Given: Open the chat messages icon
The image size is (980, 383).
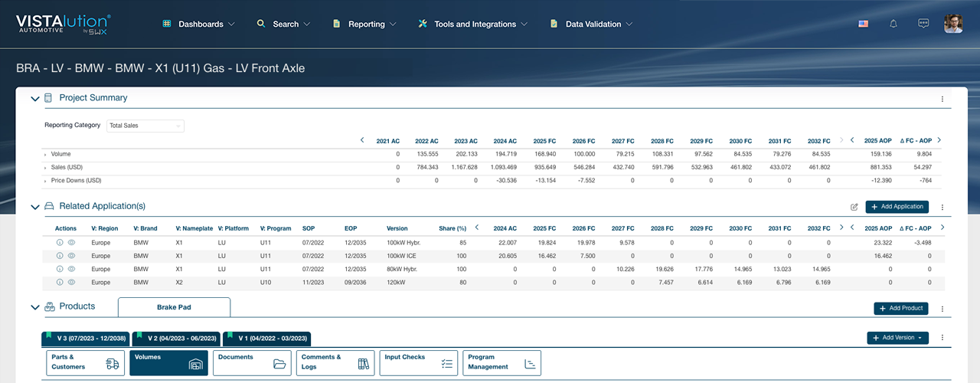Looking at the screenshot, I should [x=923, y=24].
